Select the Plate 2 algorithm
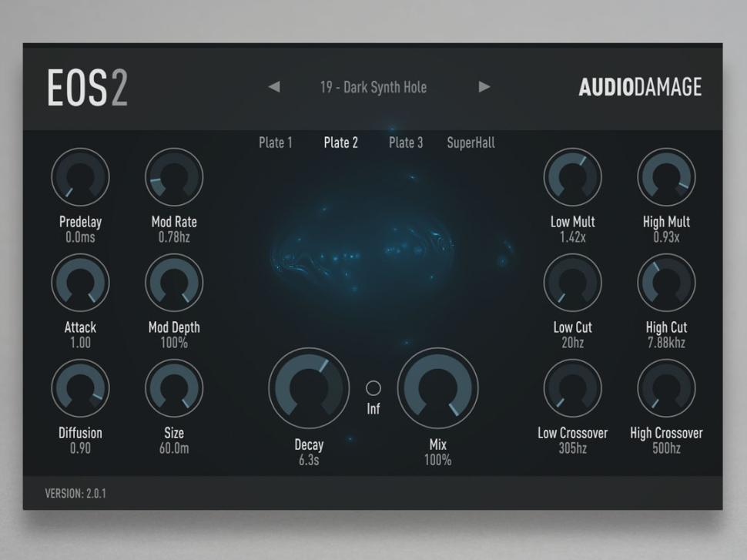The height and width of the screenshot is (560, 747). [340, 143]
